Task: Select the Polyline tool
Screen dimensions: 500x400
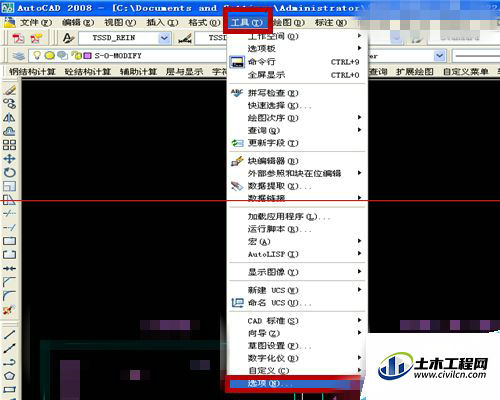Action: tap(9, 362)
